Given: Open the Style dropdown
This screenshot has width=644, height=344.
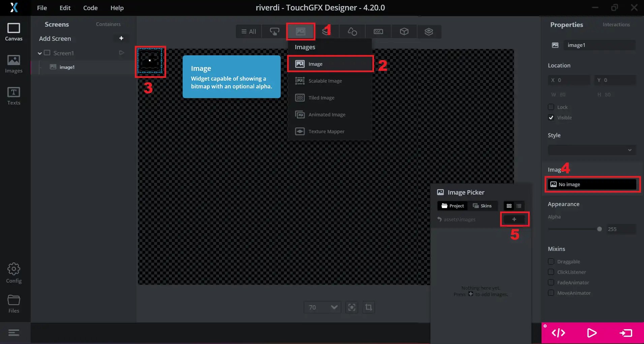Looking at the screenshot, I should click(x=592, y=150).
